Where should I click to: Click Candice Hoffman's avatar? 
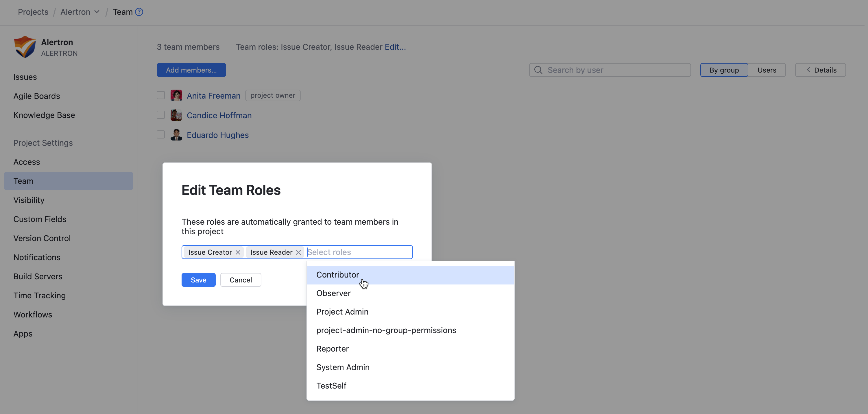click(176, 115)
